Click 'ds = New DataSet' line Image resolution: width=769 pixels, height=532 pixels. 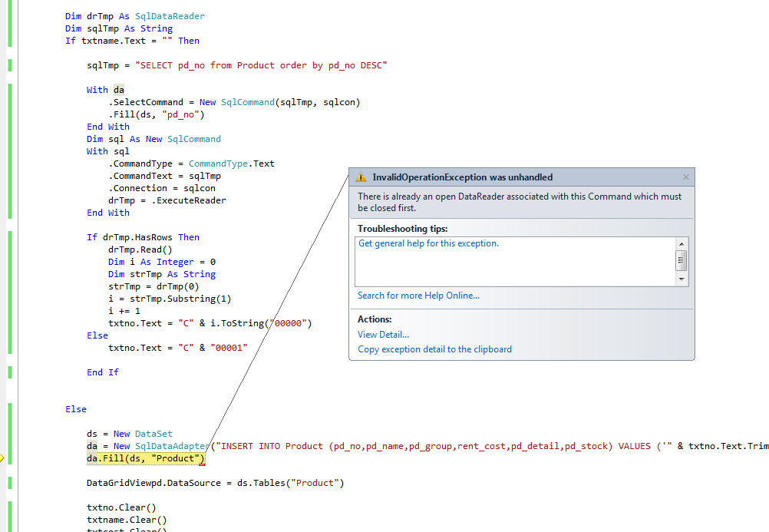pos(130,434)
